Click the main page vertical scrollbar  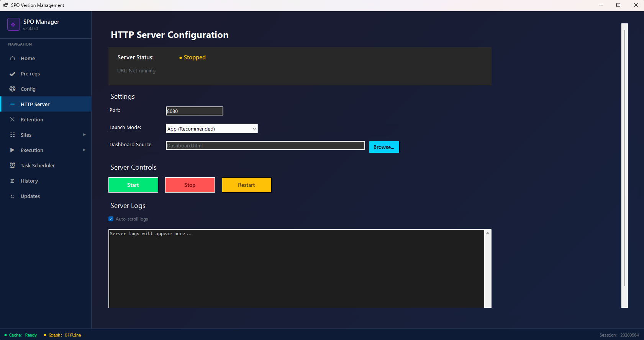(625, 165)
